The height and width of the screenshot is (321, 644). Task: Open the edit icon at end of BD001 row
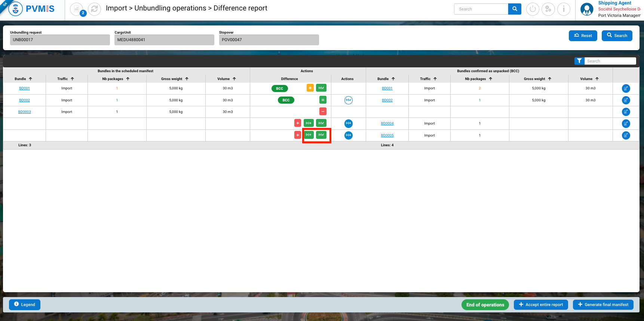(x=626, y=88)
